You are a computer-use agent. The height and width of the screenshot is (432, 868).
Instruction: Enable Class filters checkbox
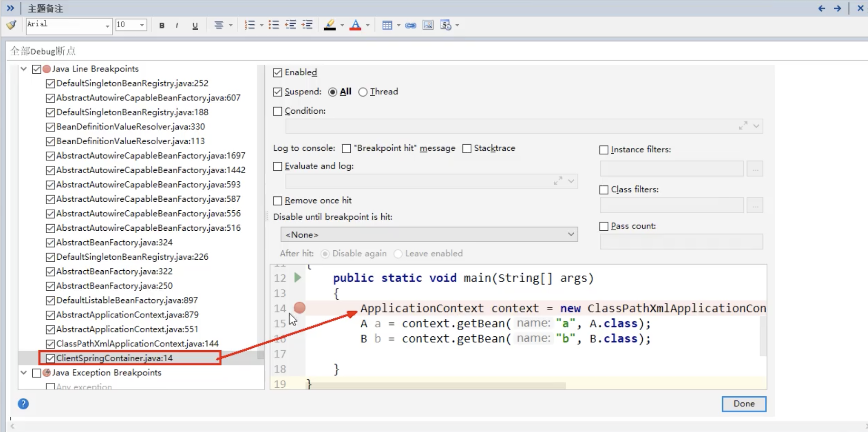pyautogui.click(x=604, y=190)
